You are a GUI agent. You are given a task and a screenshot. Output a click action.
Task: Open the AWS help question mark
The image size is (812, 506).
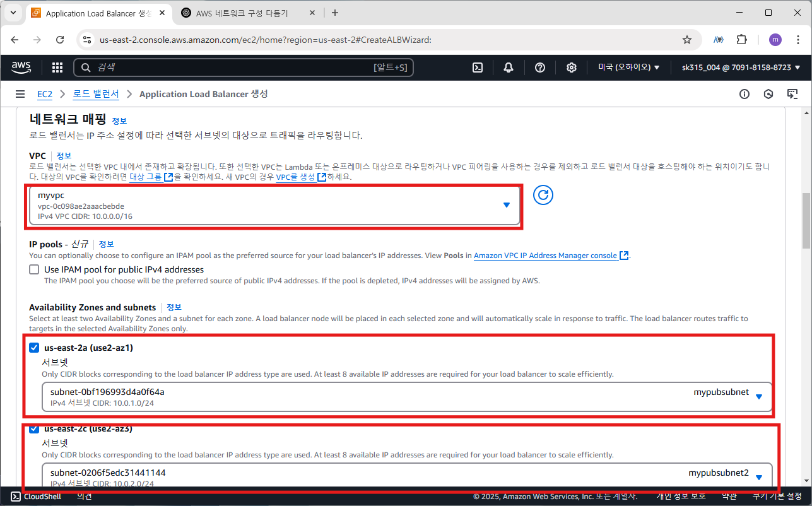click(x=540, y=68)
